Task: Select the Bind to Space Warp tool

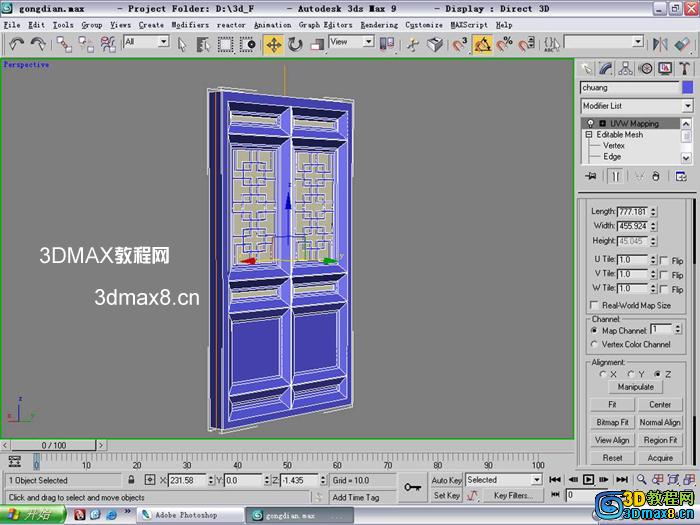Action: 108,44
